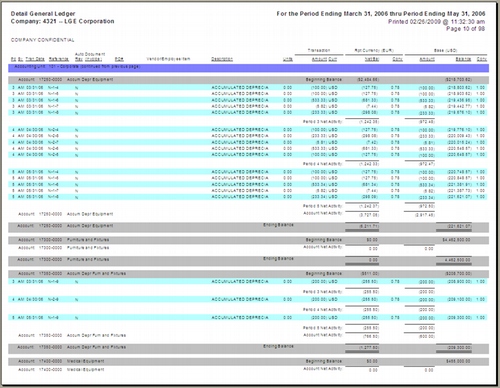Click the 'Vendor/Employee/Item' column header
This screenshot has width=500, height=388.
coord(168,59)
